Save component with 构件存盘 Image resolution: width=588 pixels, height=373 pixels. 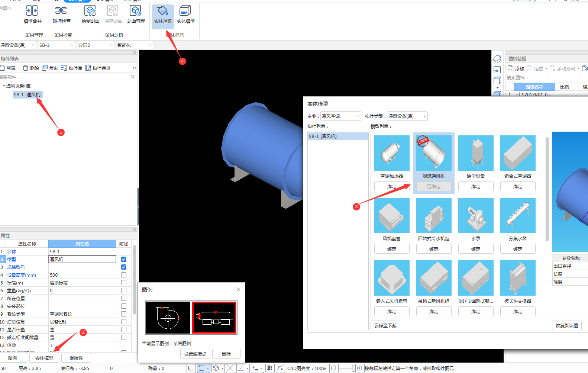98,68
